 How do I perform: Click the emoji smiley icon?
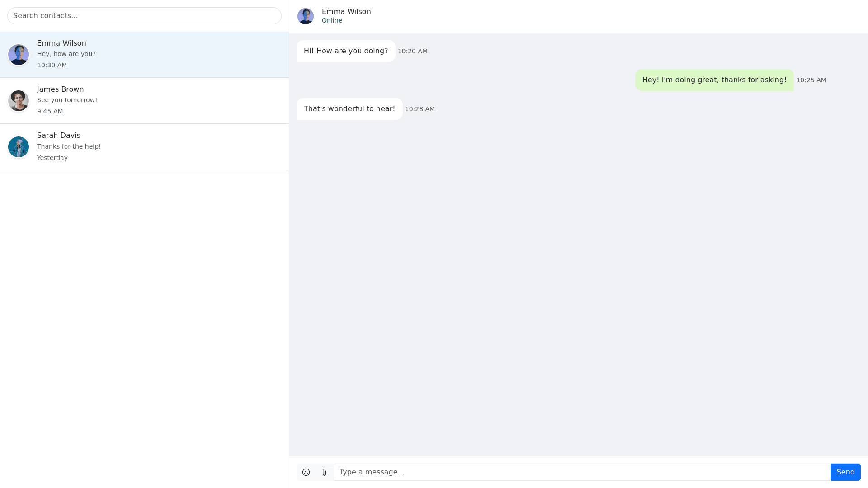(306, 472)
